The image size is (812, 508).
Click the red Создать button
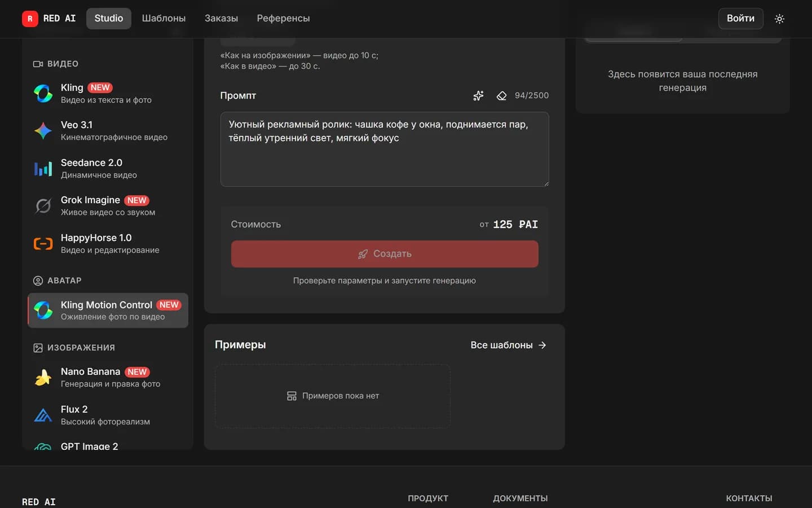pyautogui.click(x=385, y=254)
